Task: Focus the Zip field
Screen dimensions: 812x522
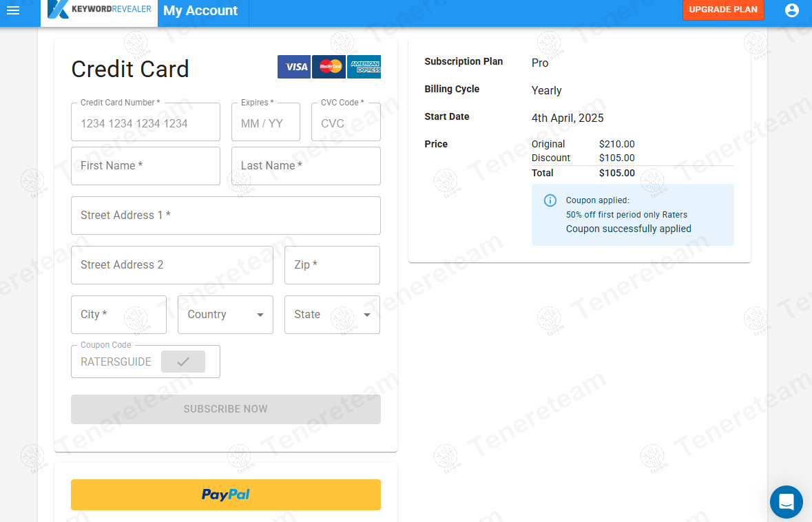Action: 332,265
